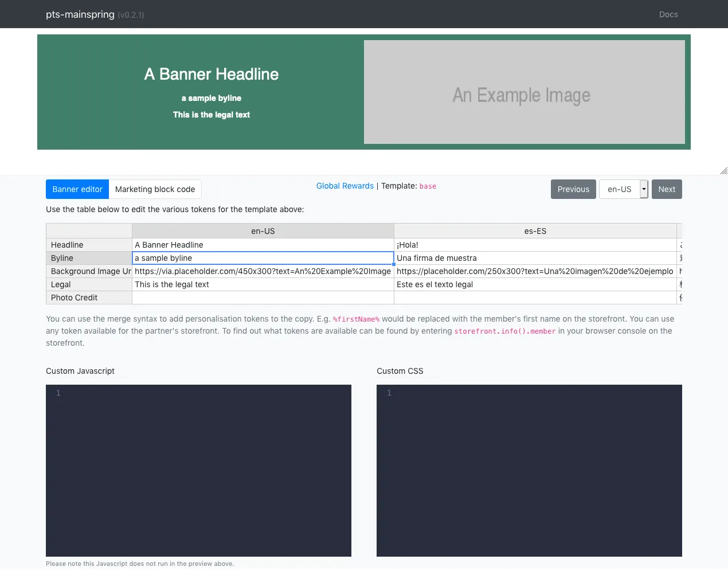Click the Previous button
Viewport: 728px width, 571px height.
(573, 189)
